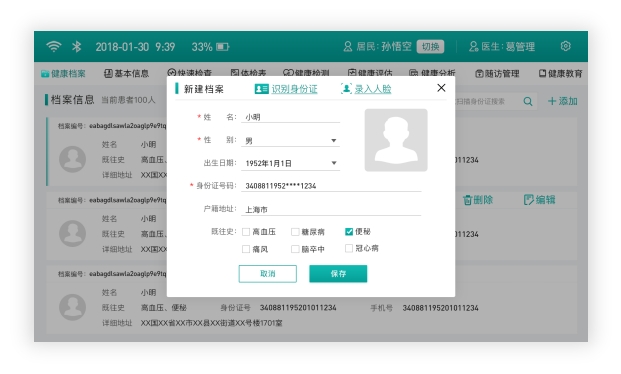Viewport: 621px width, 374px height.
Task: Check the 糖尿病 checkbox
Action: tap(295, 232)
